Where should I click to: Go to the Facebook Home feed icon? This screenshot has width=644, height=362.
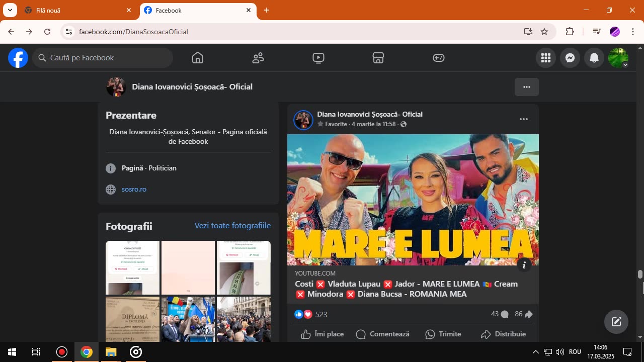[198, 58]
